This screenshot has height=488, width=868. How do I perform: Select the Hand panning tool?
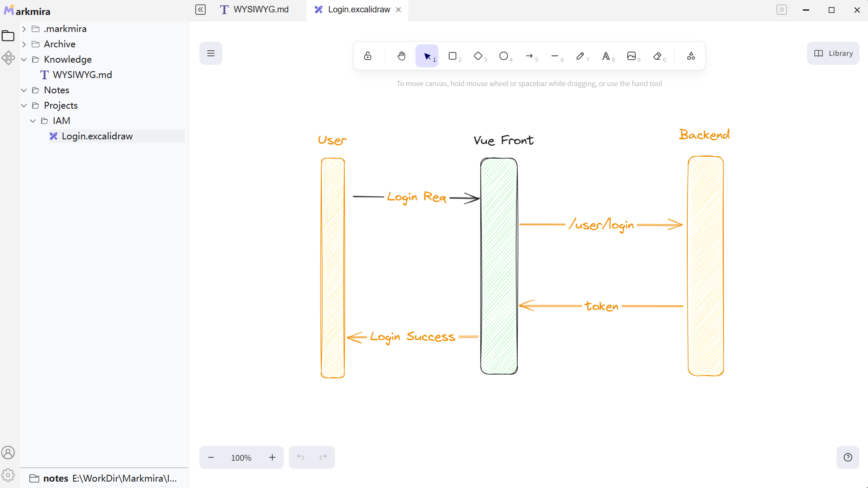(401, 56)
